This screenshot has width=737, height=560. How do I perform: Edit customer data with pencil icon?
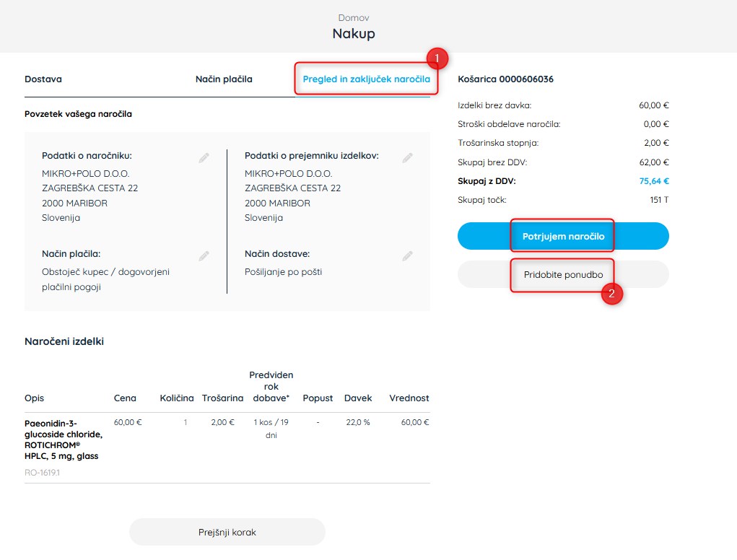point(204,158)
